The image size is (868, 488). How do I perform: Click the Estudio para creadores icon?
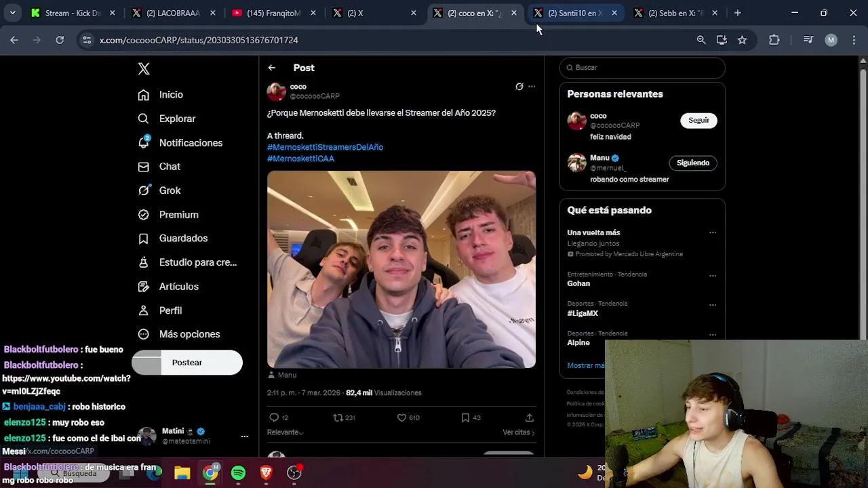143,262
